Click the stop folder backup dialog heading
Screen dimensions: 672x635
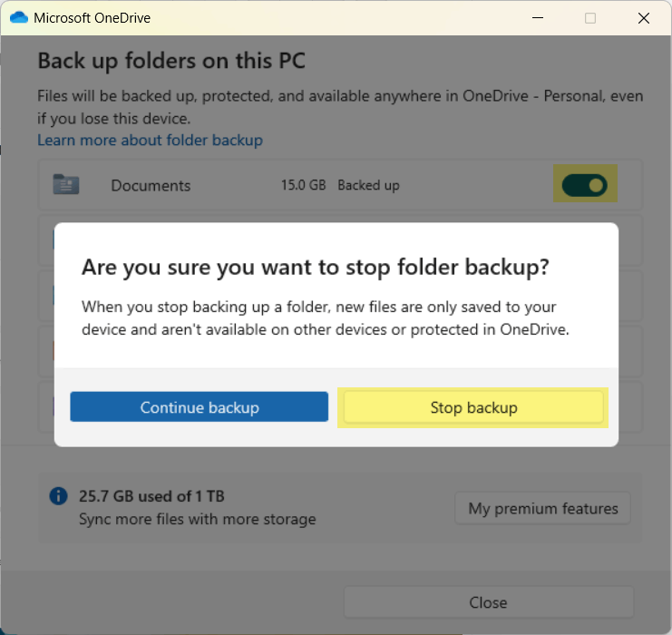tap(316, 268)
